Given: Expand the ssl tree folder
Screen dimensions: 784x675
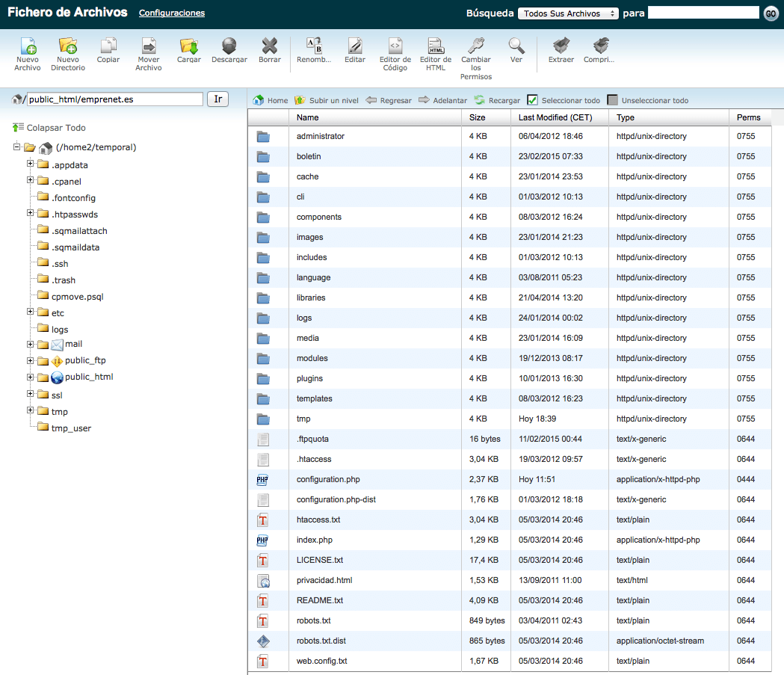Looking at the screenshot, I should point(31,393).
